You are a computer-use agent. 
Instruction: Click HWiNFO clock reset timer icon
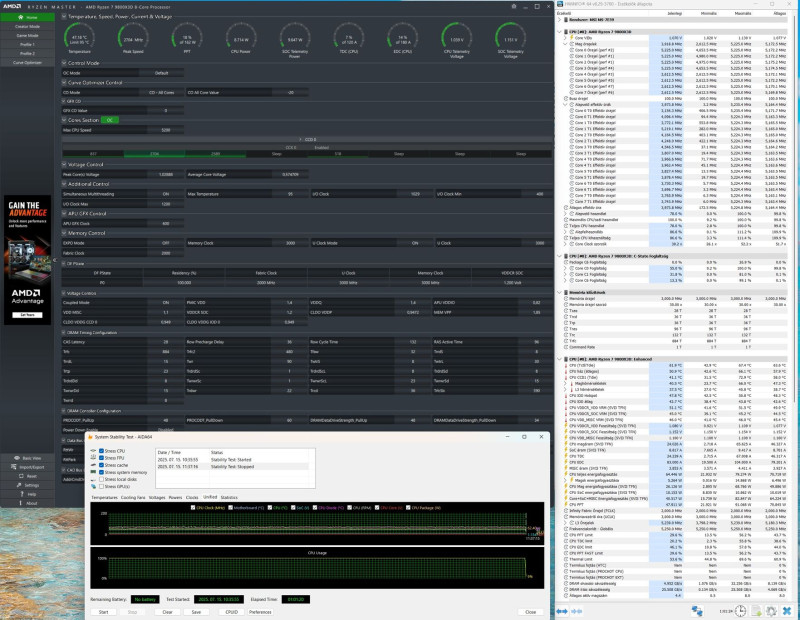[x=741, y=611]
